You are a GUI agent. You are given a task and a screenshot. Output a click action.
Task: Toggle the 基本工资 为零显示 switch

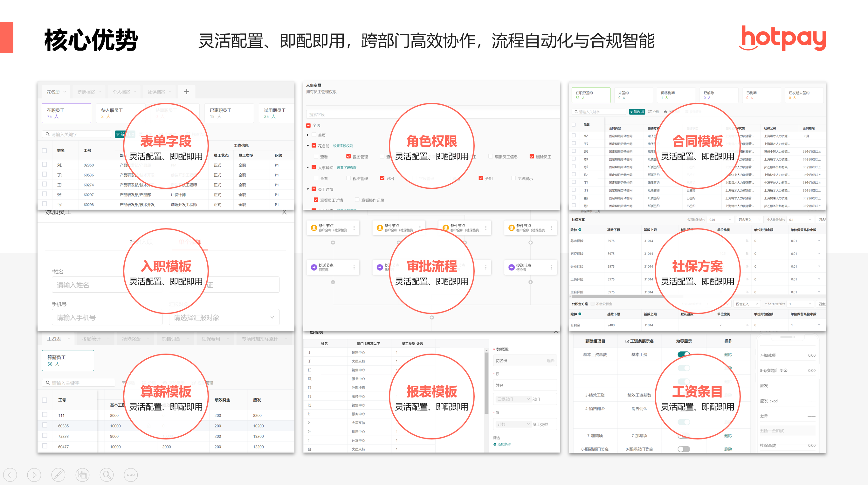(684, 354)
